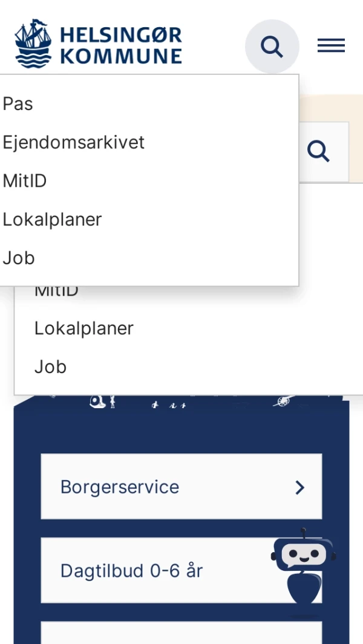Open the Borgerservice page
Viewport: 363px width, 644px height.
click(x=119, y=487)
